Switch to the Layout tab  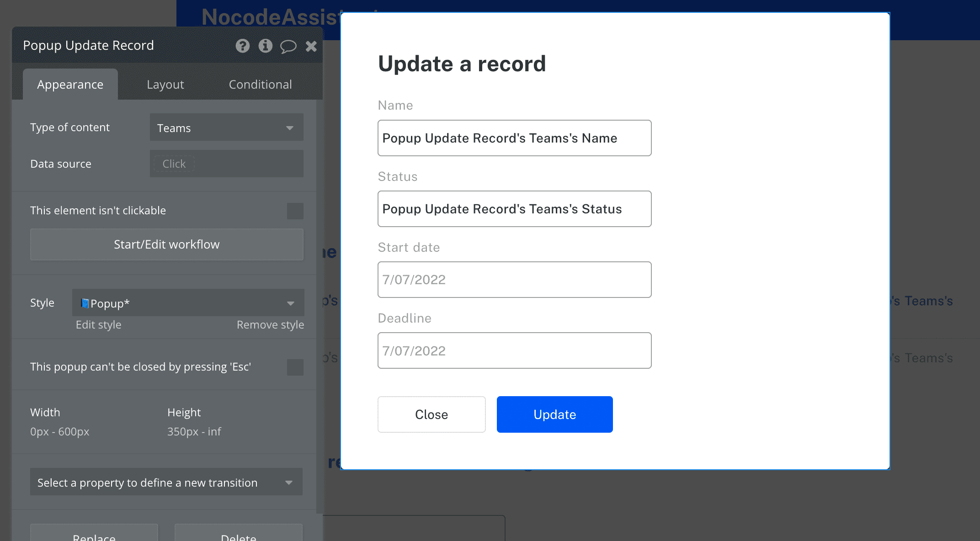coord(165,84)
